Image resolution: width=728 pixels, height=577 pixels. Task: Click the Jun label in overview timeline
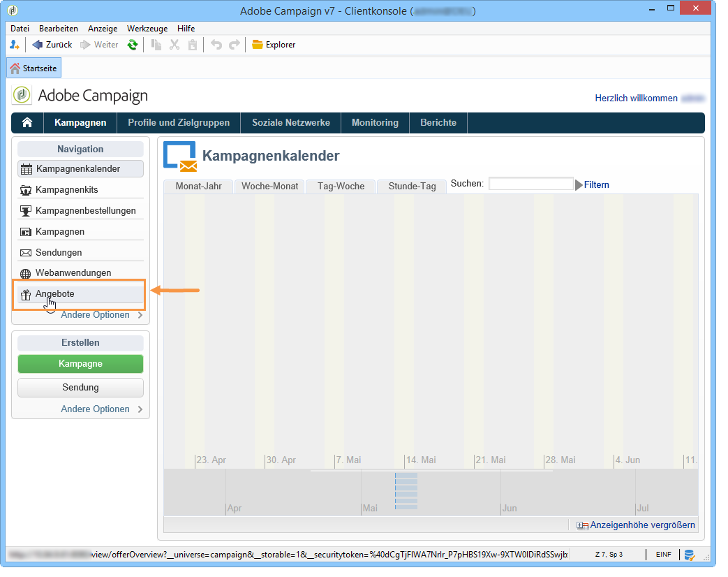tap(510, 509)
